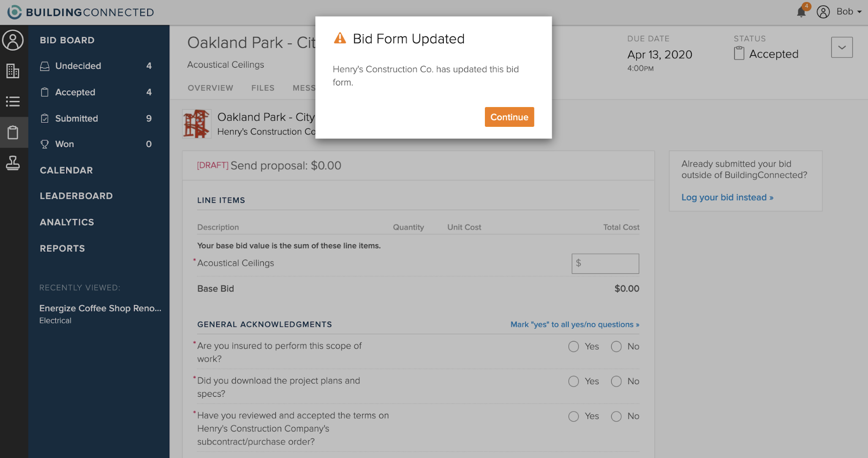868x458 pixels.
Task: Click the Accepted status clipboard icon
Action: pos(739,53)
